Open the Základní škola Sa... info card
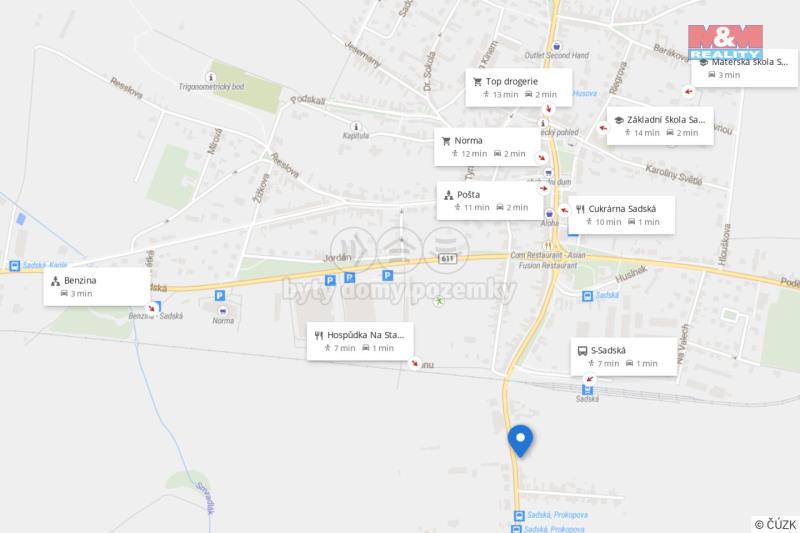 coord(660,126)
